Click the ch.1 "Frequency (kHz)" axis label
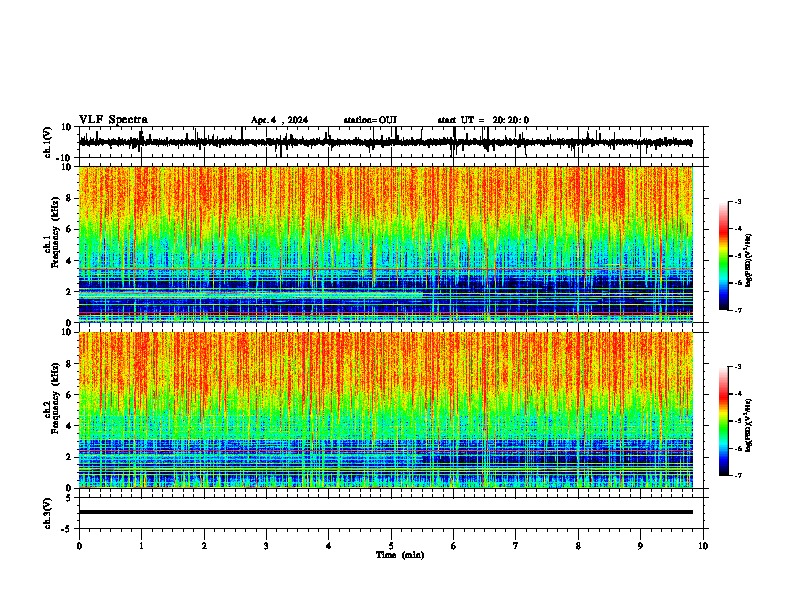Viewport: 792px width, 612px height. (55, 232)
